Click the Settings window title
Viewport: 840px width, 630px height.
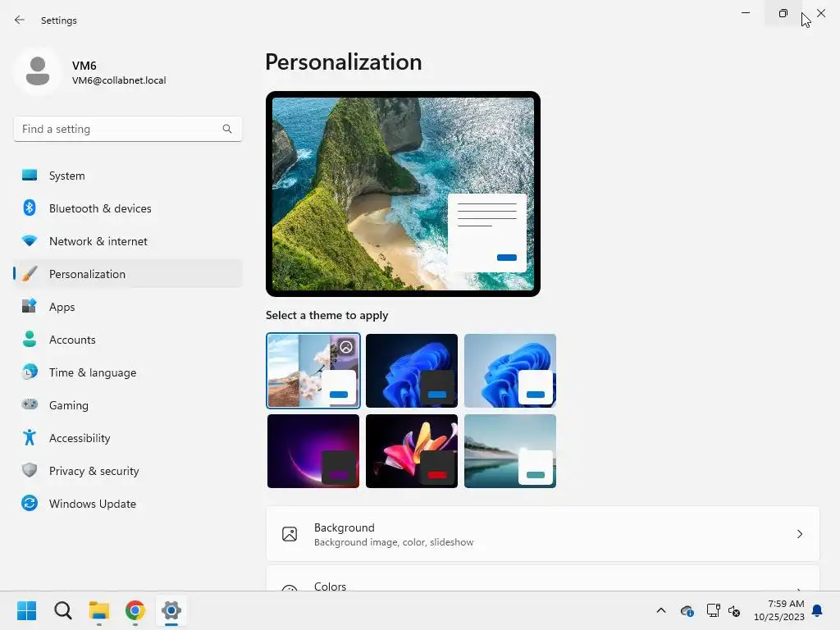click(59, 21)
